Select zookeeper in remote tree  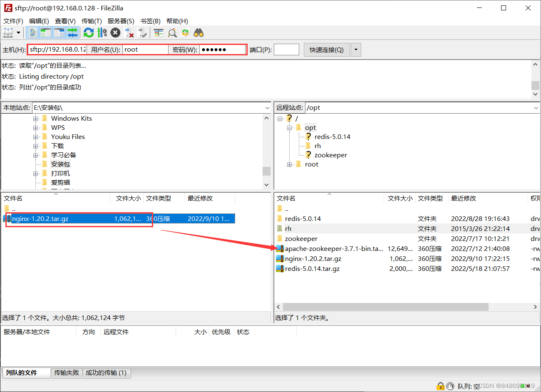[330, 155]
